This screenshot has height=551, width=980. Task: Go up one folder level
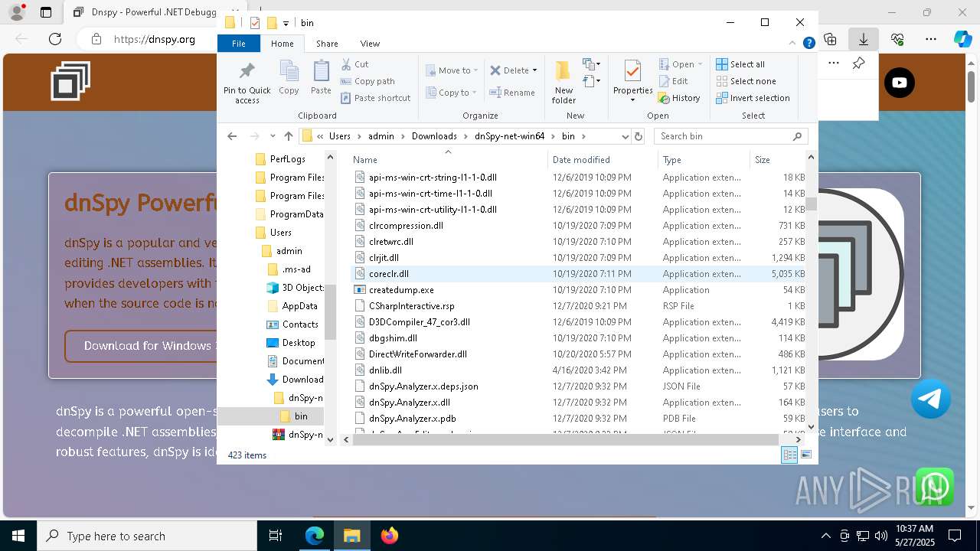tap(288, 136)
